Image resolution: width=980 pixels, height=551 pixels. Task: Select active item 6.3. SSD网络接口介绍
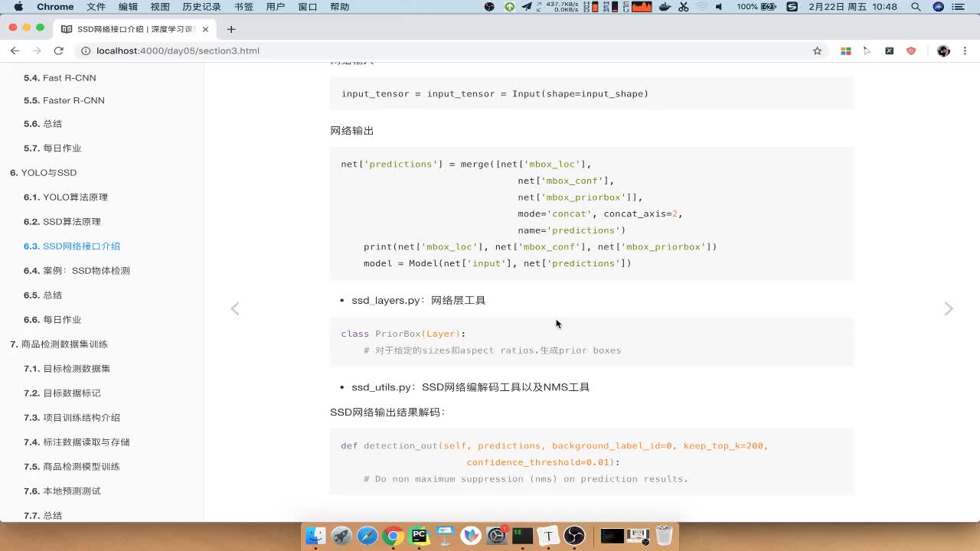click(72, 246)
